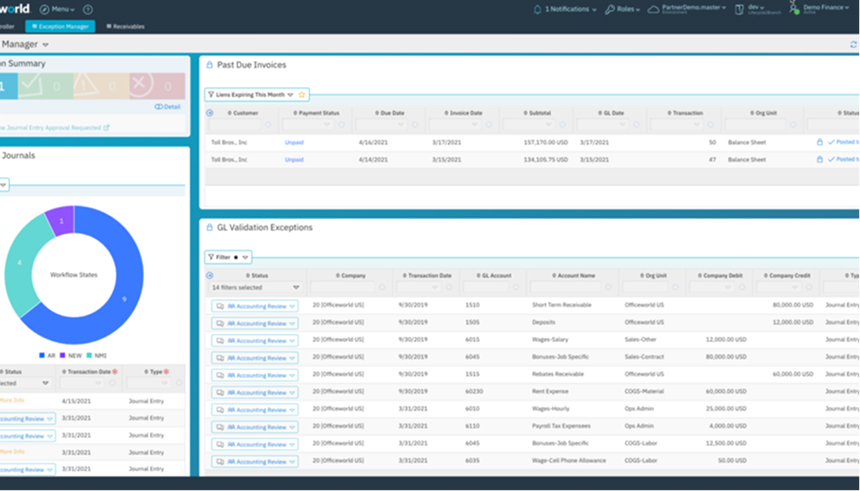Open AR Accounting Review for Bonuses-Job Specific Sales-Contract row
The image size is (860, 491).
255,358
